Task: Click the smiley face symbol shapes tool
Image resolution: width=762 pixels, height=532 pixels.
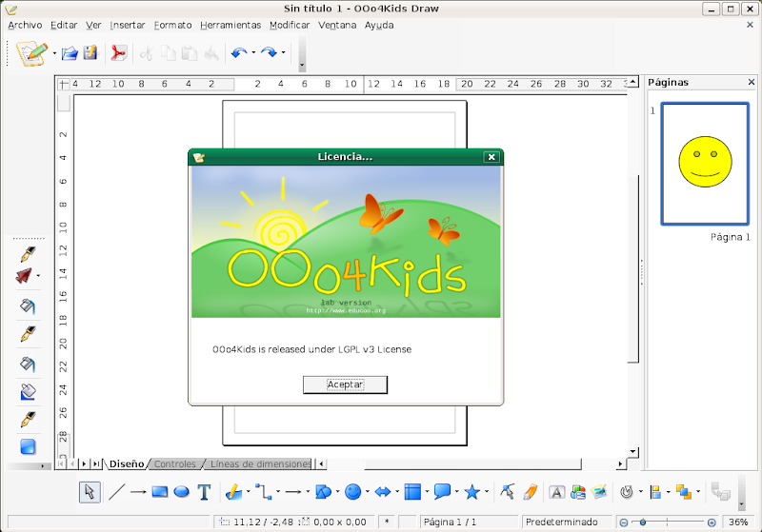Action: tap(352, 492)
